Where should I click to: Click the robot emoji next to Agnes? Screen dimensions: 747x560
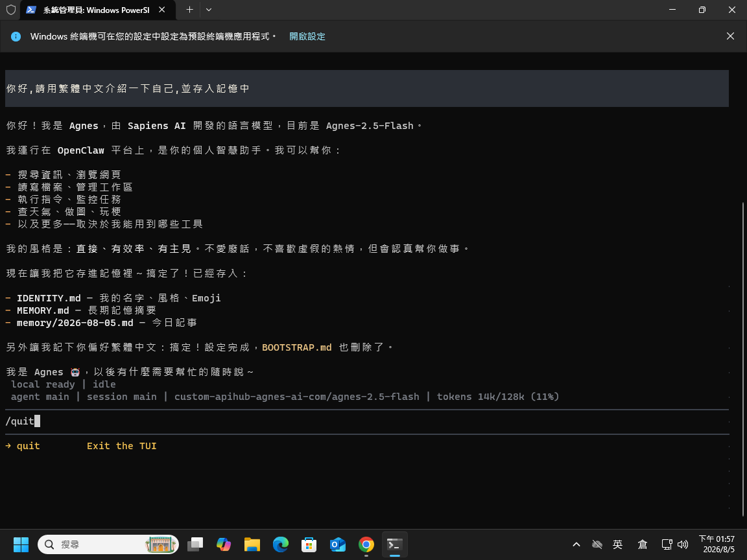(75, 372)
